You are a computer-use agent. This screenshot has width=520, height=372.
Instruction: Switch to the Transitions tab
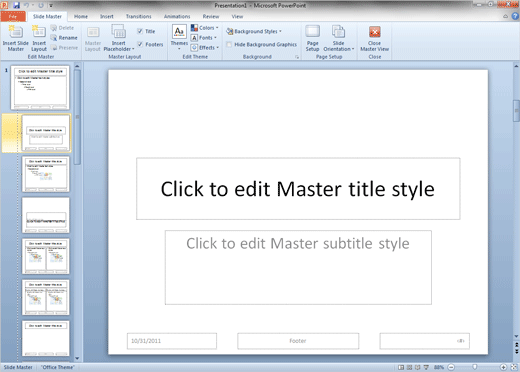click(x=139, y=16)
